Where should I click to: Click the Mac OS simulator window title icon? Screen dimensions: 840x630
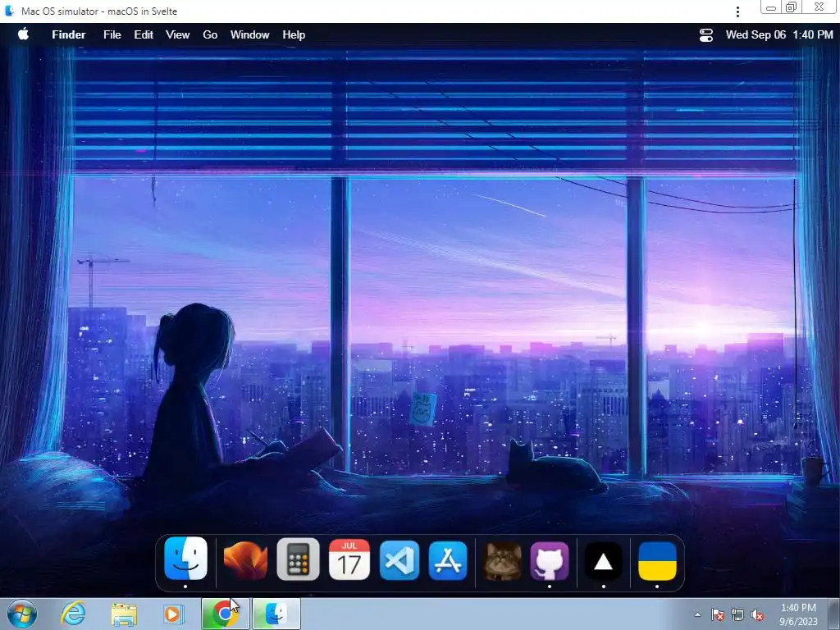coord(9,11)
